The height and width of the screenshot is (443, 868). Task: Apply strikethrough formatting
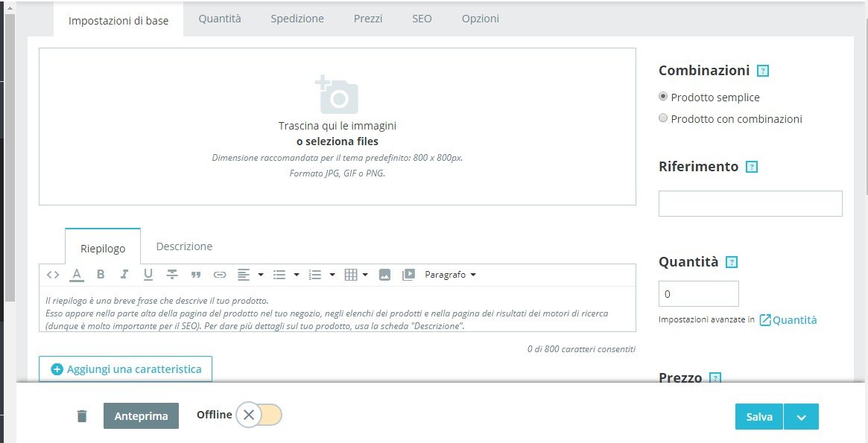[172, 274]
